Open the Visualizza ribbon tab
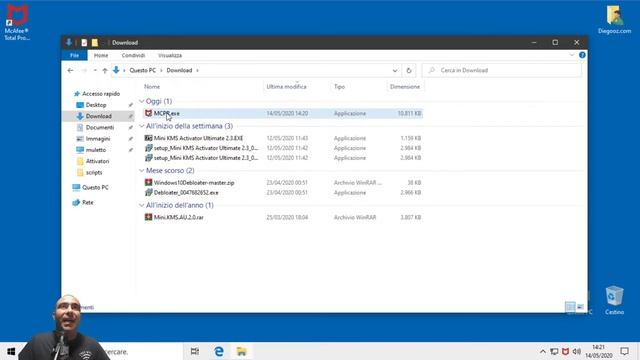This screenshot has height=360, width=640. tap(170, 55)
